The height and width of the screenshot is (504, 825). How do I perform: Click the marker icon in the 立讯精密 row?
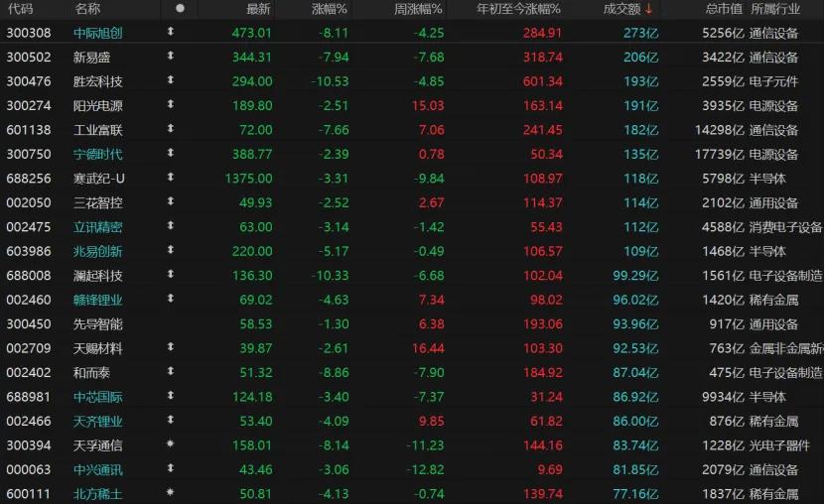click(x=171, y=225)
